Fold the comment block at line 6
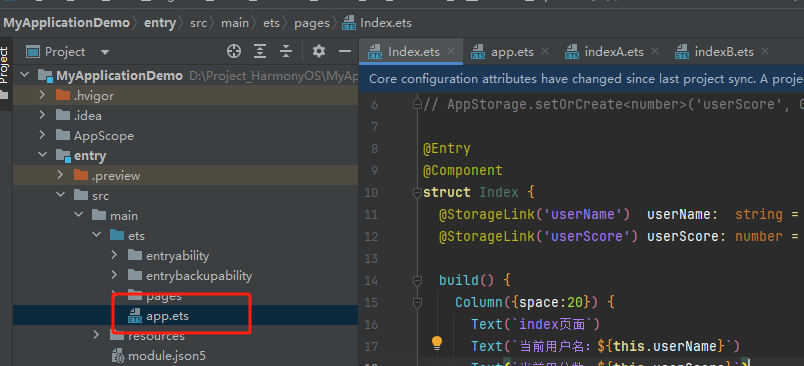This screenshot has width=804, height=366. (417, 105)
